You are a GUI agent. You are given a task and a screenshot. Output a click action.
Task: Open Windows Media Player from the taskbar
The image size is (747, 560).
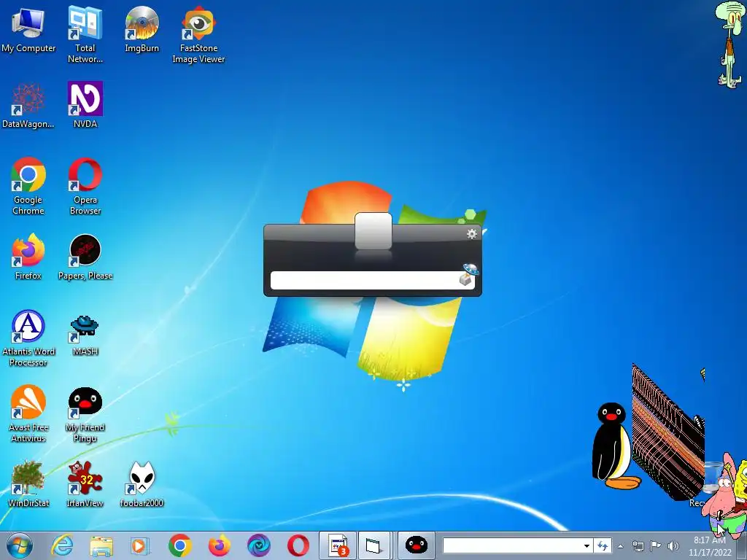[140, 545]
